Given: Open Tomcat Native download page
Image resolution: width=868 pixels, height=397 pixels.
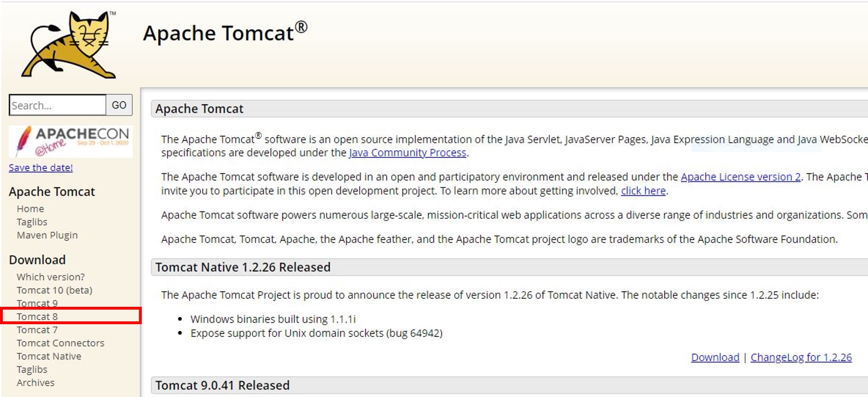Looking at the screenshot, I should click(49, 356).
